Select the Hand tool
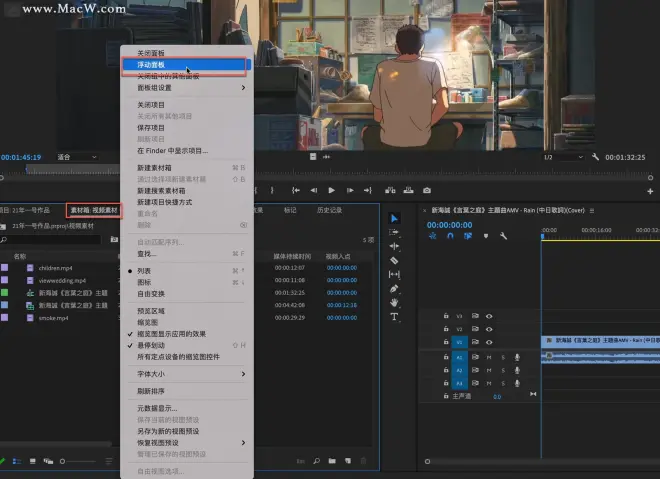Screen dimensions: 660x479 click(x=394, y=303)
